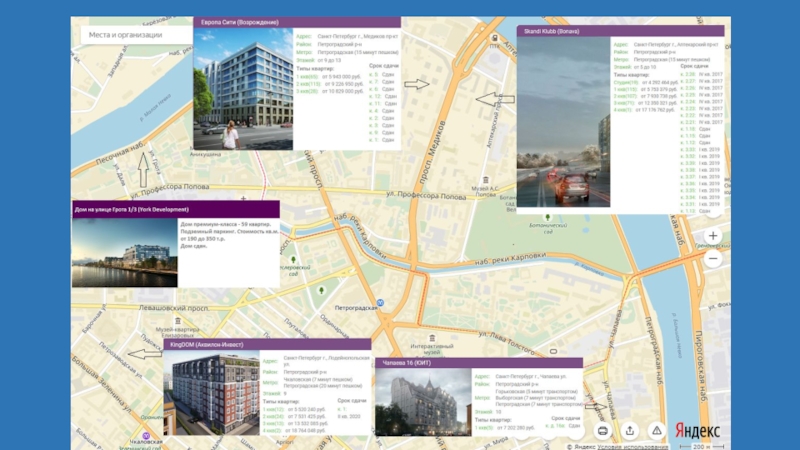The height and width of the screenshot is (450, 800).
Task: Click the Skandi Klubb card photo
Action: (x=563, y=122)
